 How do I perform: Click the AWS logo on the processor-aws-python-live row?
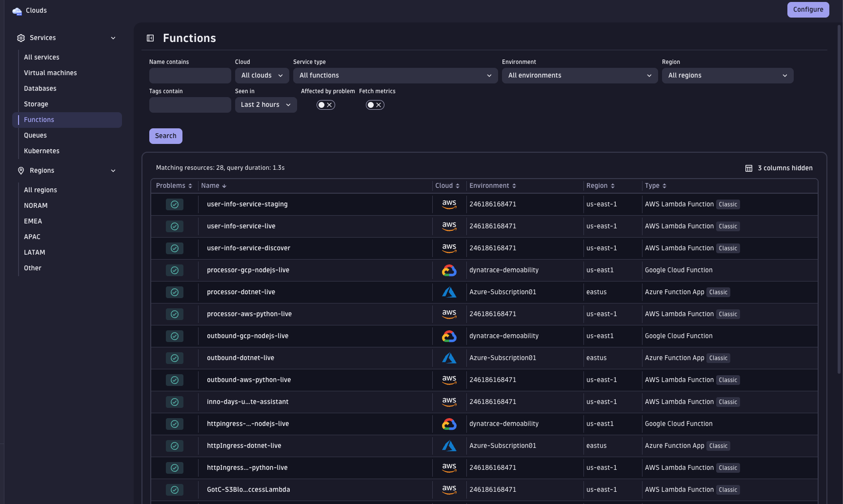point(449,314)
